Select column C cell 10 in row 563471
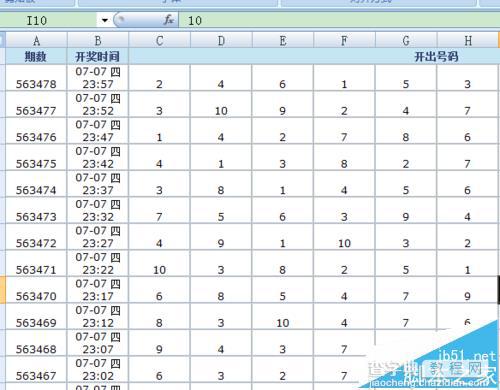Viewport: 500px width, 390px height. click(159, 263)
